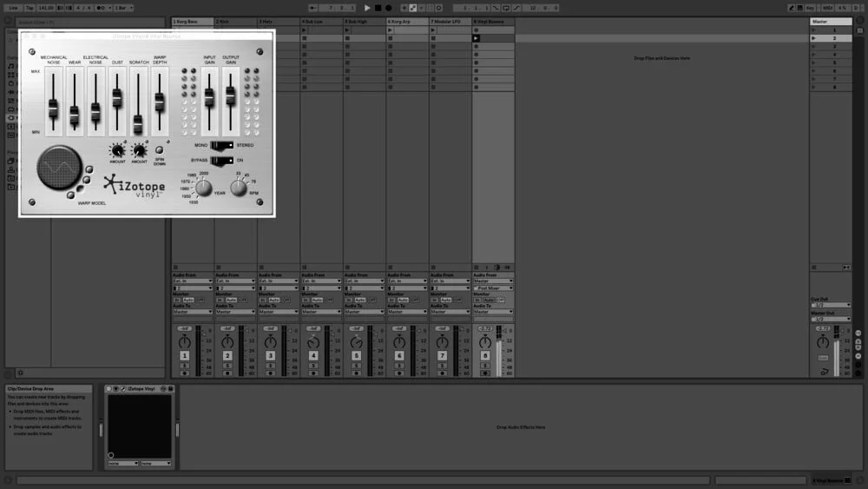Flip the Bypass/On switch in Vinyl
The height and width of the screenshot is (489, 868).
pos(222,160)
